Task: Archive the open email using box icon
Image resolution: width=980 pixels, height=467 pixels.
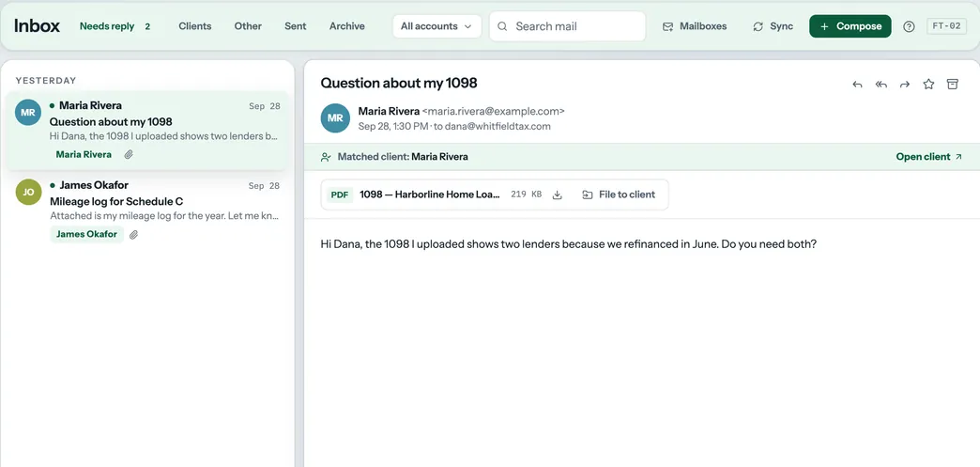Action: (953, 84)
